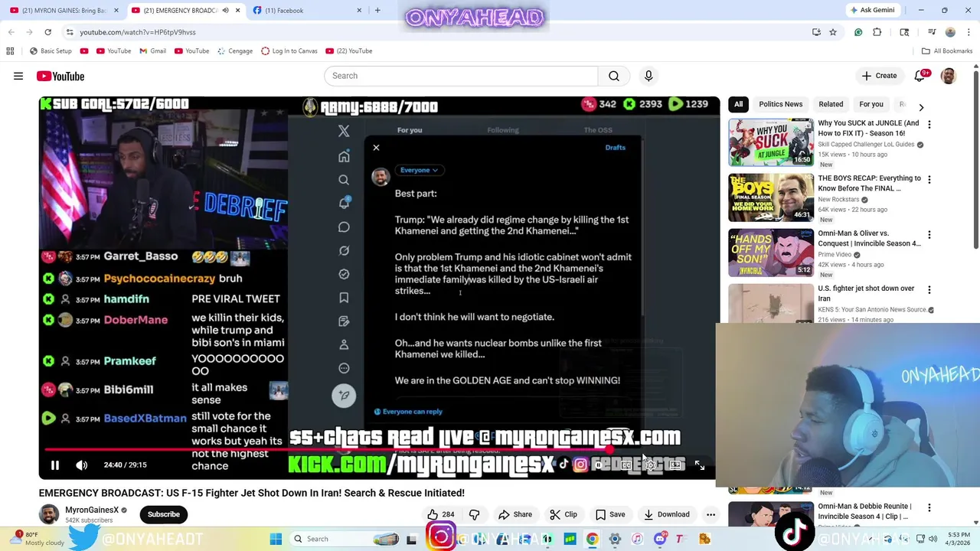Open more actions menu beside Download
980x551 pixels.
click(x=710, y=514)
